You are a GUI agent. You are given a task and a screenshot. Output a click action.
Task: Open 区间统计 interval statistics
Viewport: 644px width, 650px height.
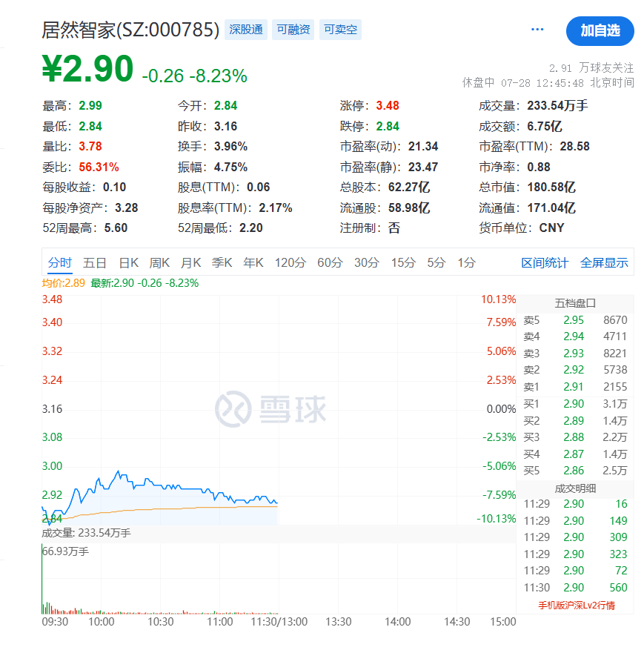(x=545, y=262)
